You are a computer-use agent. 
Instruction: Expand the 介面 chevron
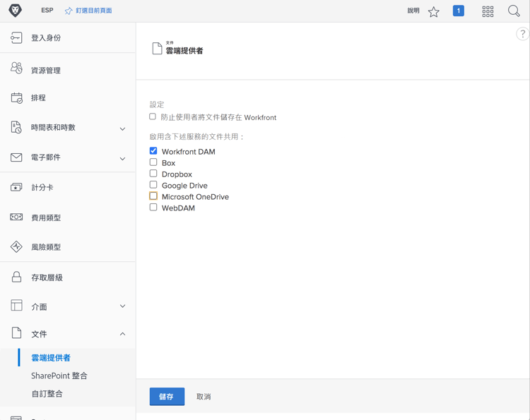122,306
